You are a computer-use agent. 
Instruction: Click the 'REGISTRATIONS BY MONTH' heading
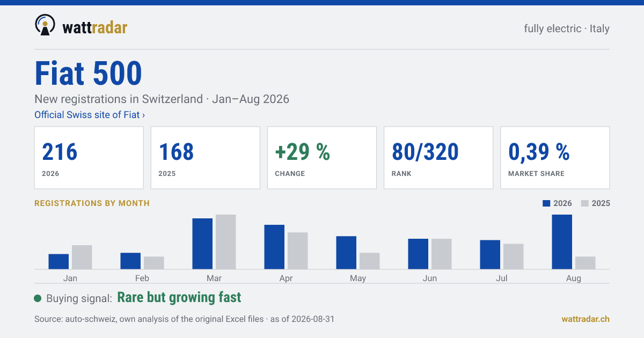(92, 203)
